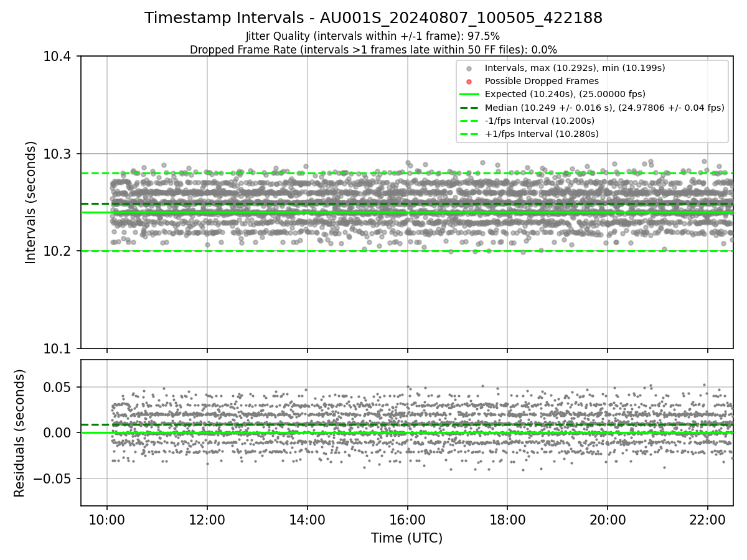This screenshot has height=560, width=747.
Task: Click the '16:00' time tick label
Action: coord(407,518)
